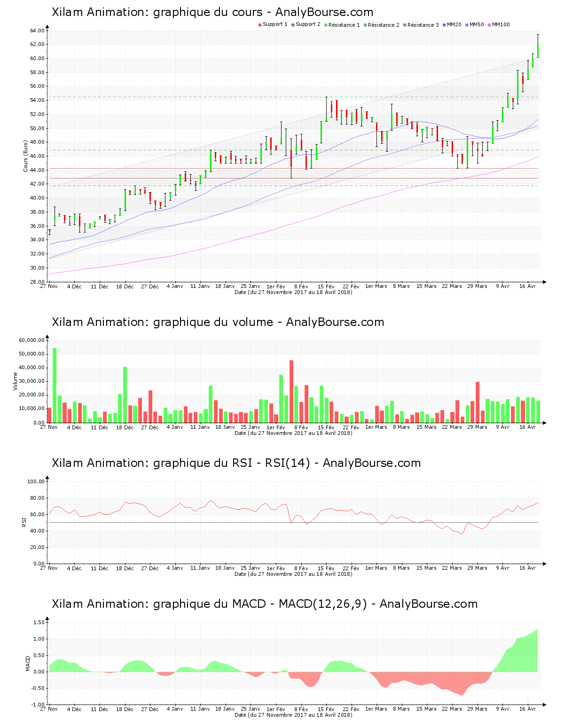The width and height of the screenshot is (564, 728).
Task: Click '15 Fév' on the MACD chart axis
Action: 326,709
